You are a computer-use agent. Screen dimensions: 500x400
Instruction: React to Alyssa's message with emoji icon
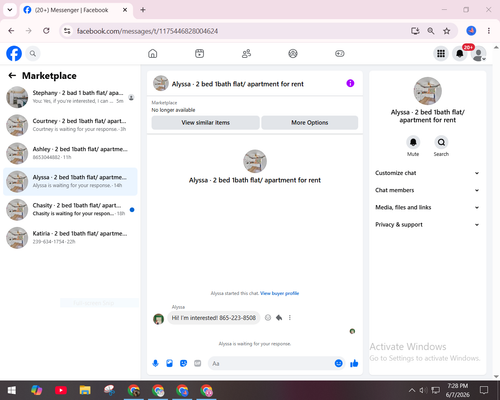(268, 318)
